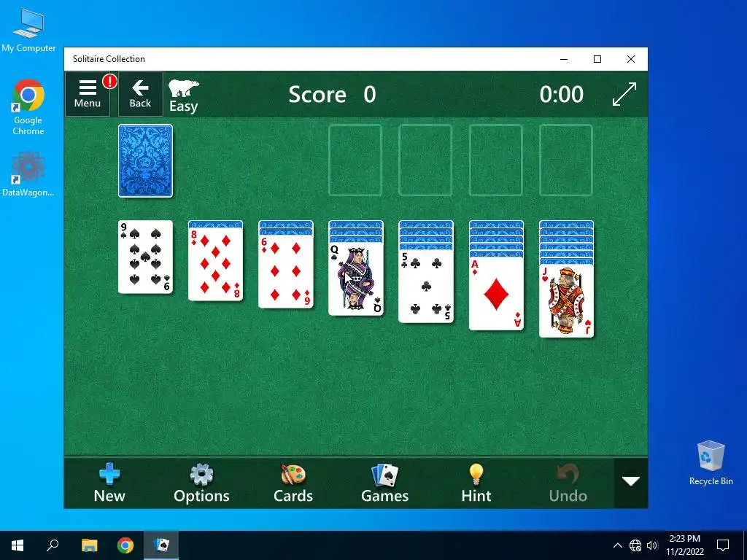Minimize the Solitaire Collection window

[x=564, y=59]
